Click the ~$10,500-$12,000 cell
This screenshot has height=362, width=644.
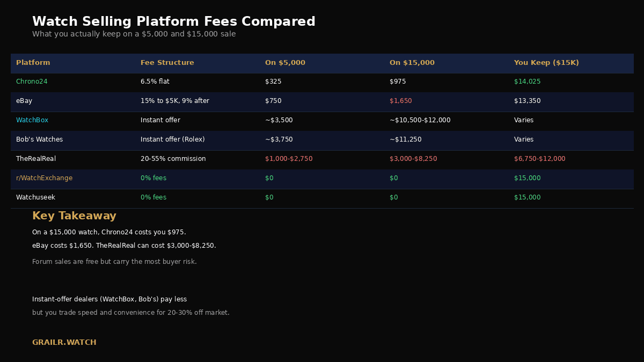coord(420,120)
